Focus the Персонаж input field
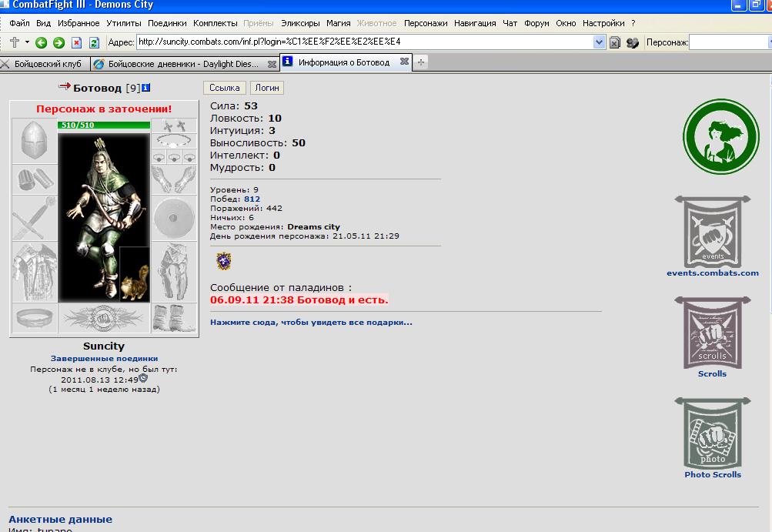The image size is (772, 532). (x=730, y=42)
